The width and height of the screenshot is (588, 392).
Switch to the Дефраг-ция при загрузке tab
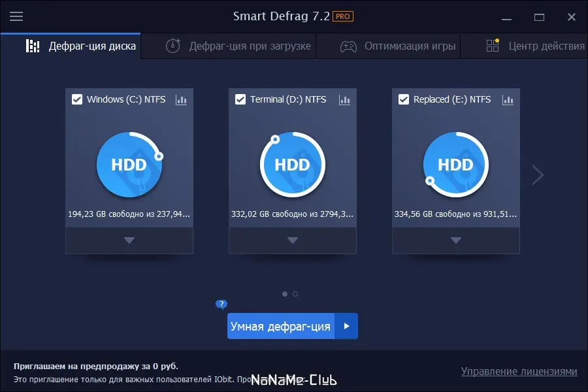[x=229, y=46]
